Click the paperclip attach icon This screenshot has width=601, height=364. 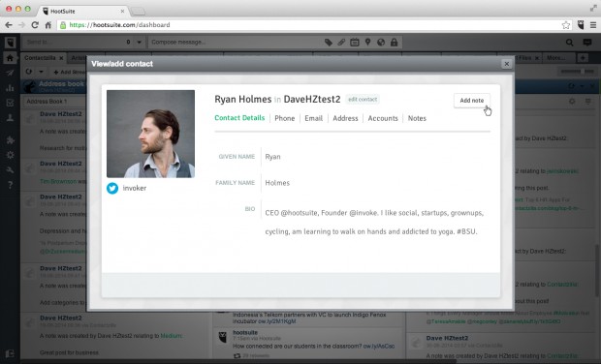pos(341,42)
